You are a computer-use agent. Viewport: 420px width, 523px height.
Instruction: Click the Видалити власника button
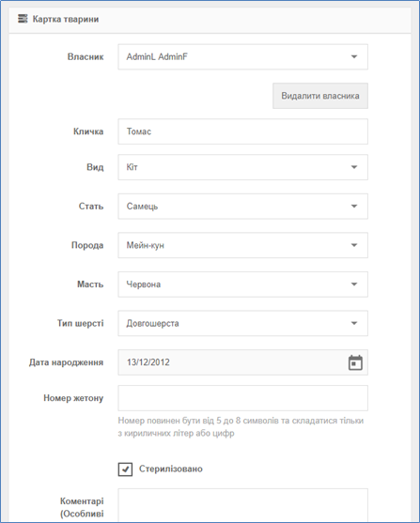pos(320,96)
